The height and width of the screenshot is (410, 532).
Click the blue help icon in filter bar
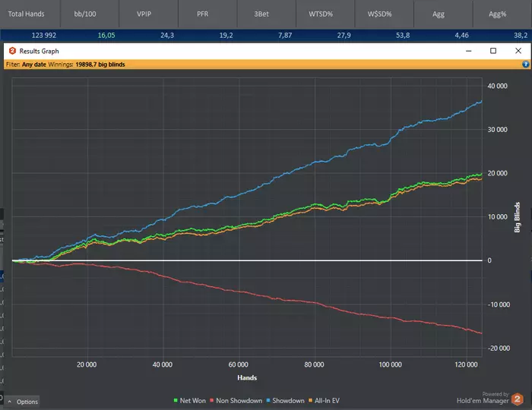coord(525,65)
